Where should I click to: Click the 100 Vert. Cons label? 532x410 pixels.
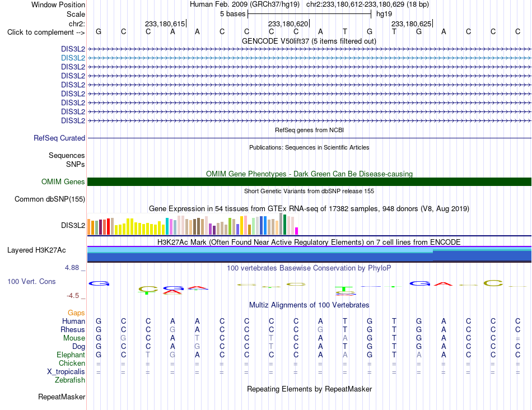[x=31, y=281]
